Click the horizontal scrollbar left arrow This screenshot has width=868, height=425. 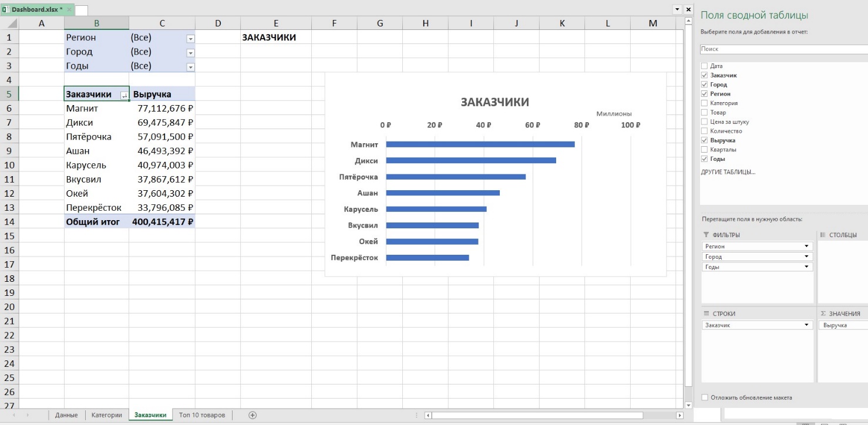click(x=428, y=416)
